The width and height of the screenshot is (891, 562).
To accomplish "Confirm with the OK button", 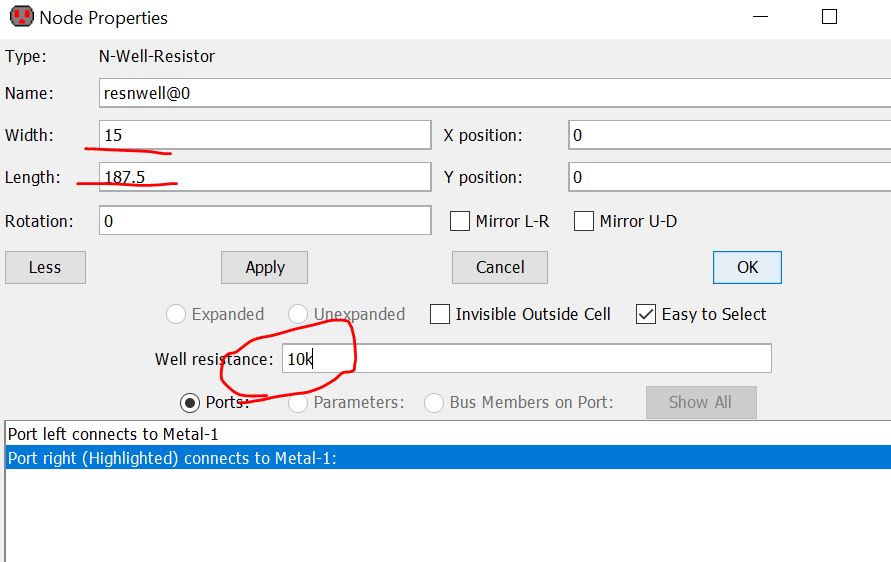I will tap(747, 267).
